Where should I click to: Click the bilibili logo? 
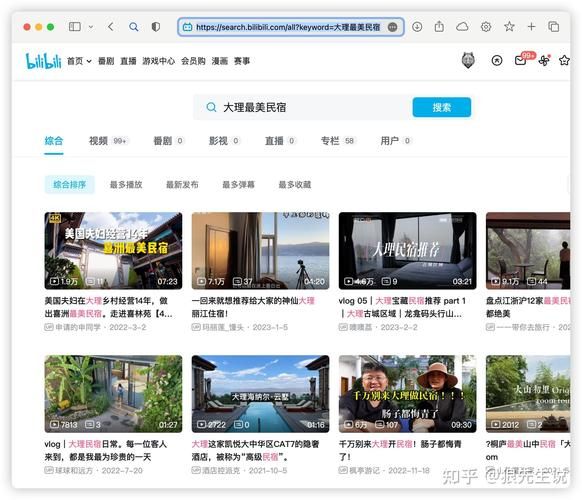coord(43,61)
